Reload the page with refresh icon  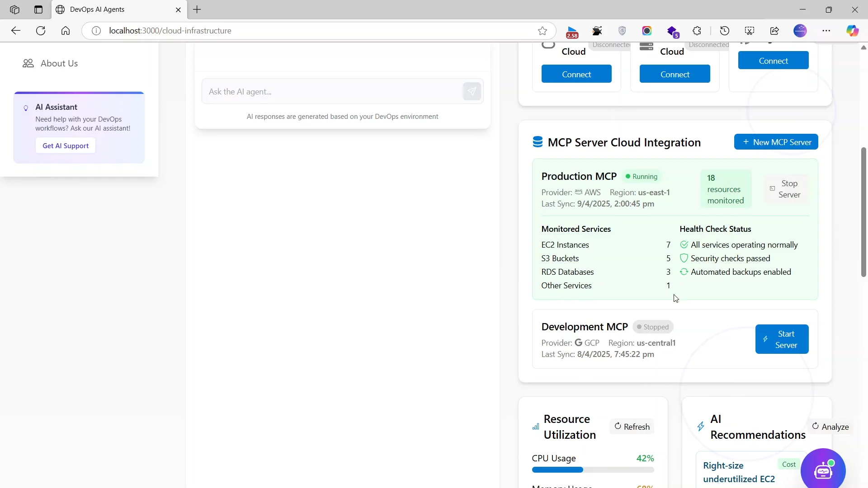pos(41,31)
